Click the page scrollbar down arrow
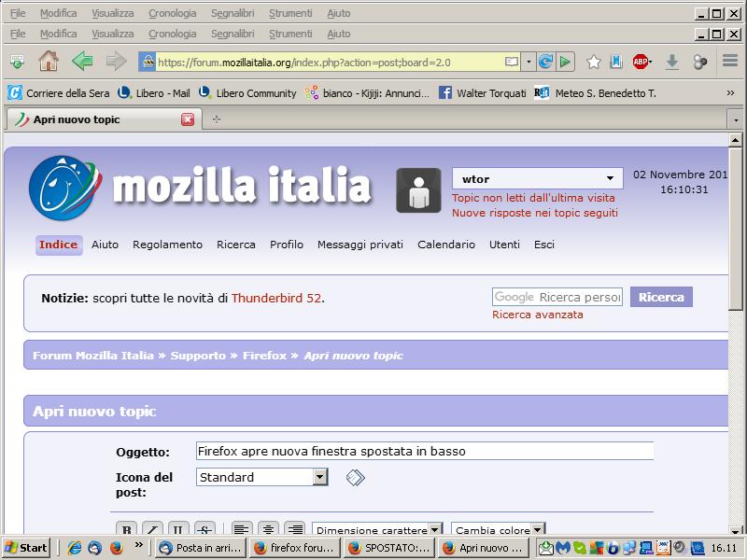This screenshot has width=747, height=560. [736, 531]
